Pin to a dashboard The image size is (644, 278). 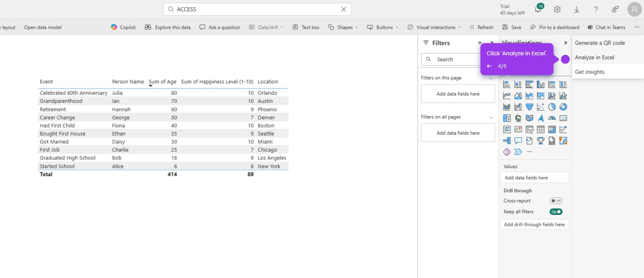tap(555, 27)
